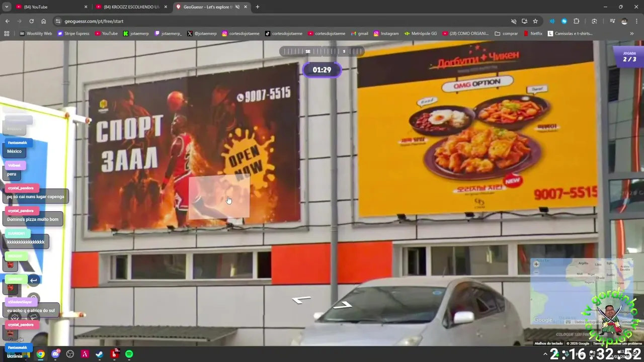The image size is (644, 362).
Task: Open the Camisolas e t-shirts bookmark
Action: [570, 34]
